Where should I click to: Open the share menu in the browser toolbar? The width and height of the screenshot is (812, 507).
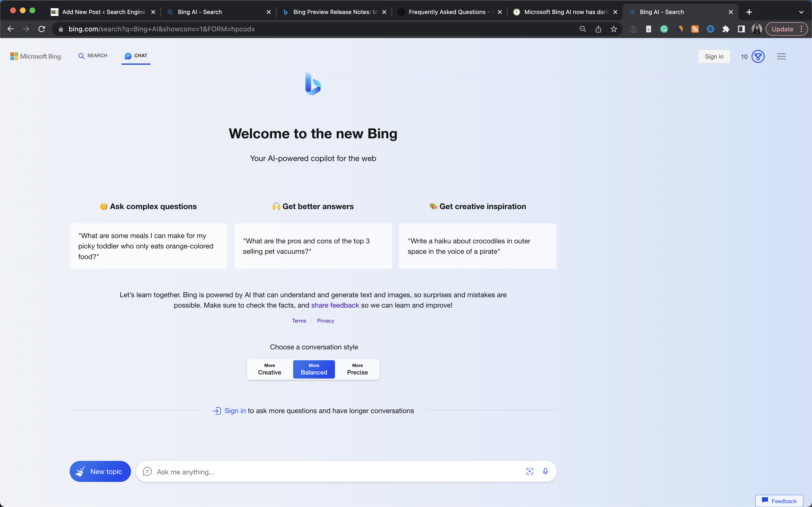(x=598, y=29)
